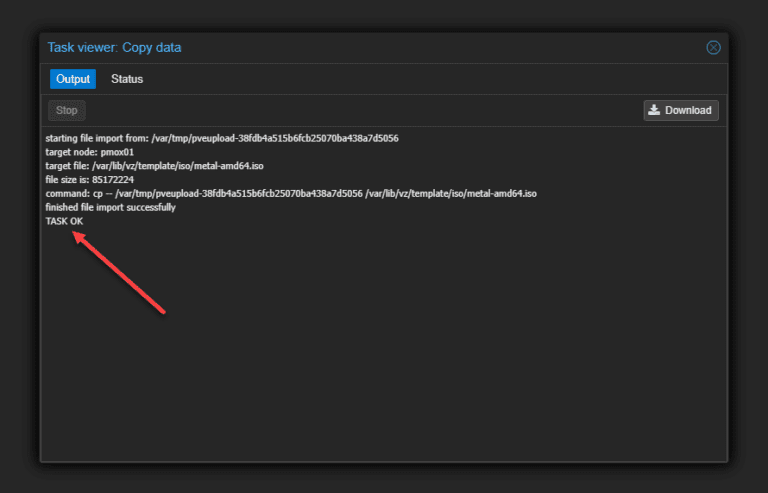Select the 'command: cp --' log line
768x493 pixels.
291,194
